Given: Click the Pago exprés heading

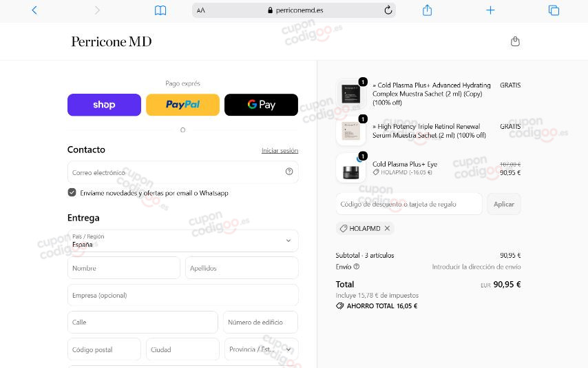Looking at the screenshot, I should point(182,83).
